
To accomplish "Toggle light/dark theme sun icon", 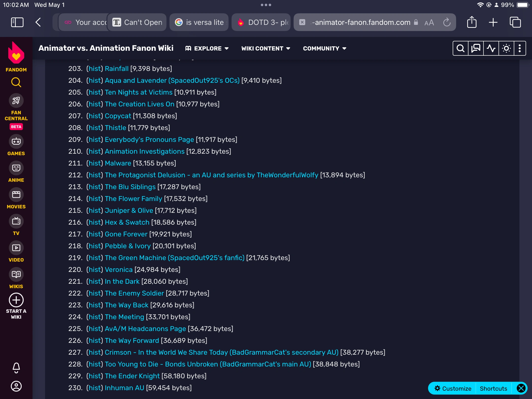I will 506,48.
